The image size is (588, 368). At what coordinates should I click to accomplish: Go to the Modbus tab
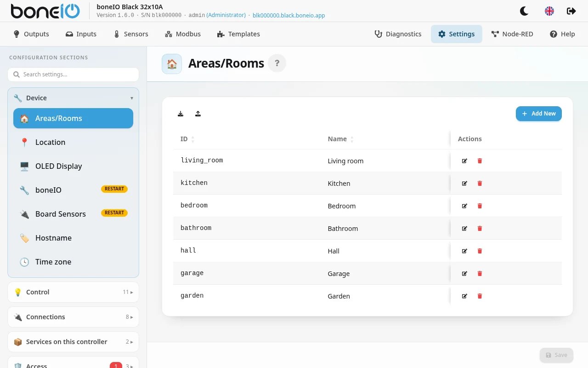point(183,34)
